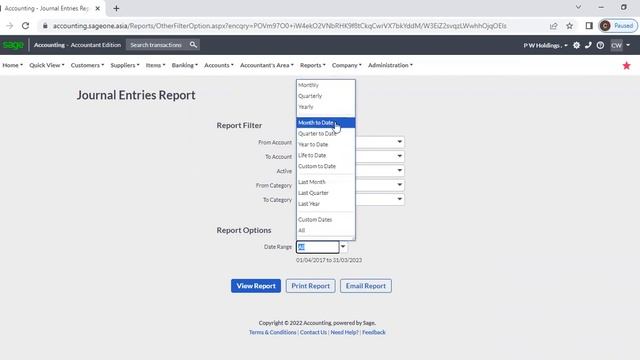Toggle the Date Range dropdown arrow

click(343, 247)
